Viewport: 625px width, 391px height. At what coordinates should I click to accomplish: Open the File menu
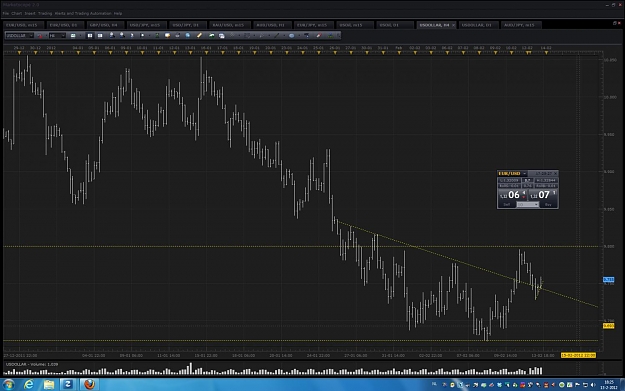5,14
